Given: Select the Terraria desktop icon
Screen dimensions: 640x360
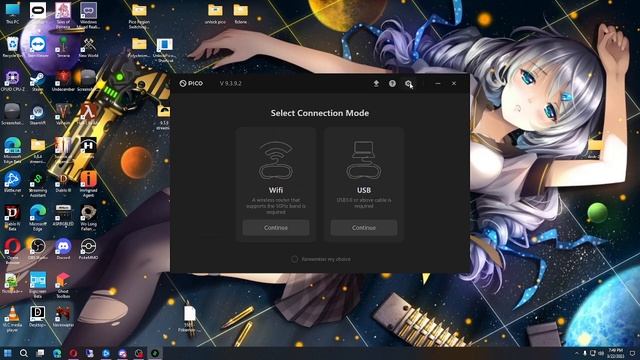Looking at the screenshot, I should coord(63,47).
